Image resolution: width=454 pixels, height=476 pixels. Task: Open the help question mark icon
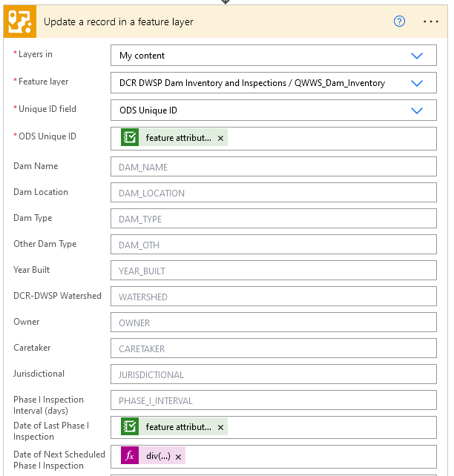[x=399, y=22]
